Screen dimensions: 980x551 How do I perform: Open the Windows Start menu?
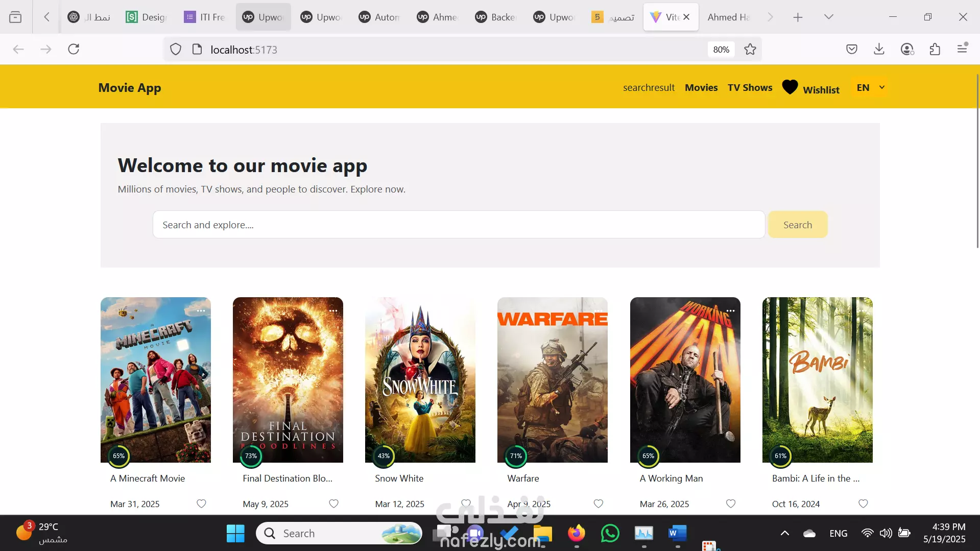pyautogui.click(x=235, y=534)
